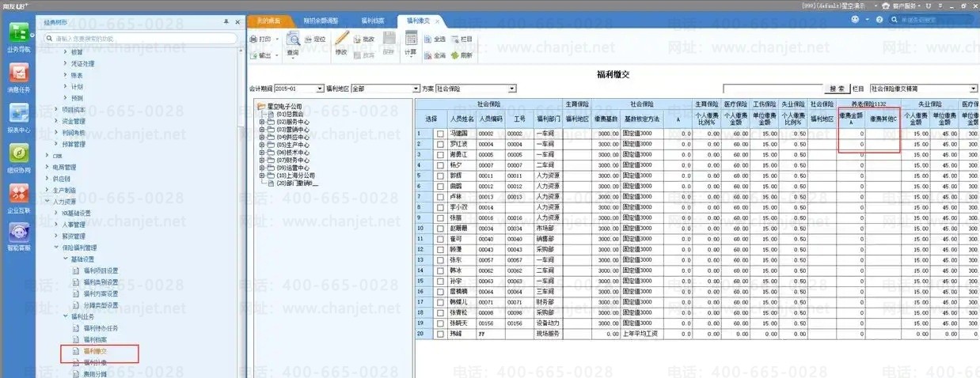Open the 报表中心 sidebar icon
Image resolution: width=980 pixels, height=378 pixels.
tap(19, 114)
